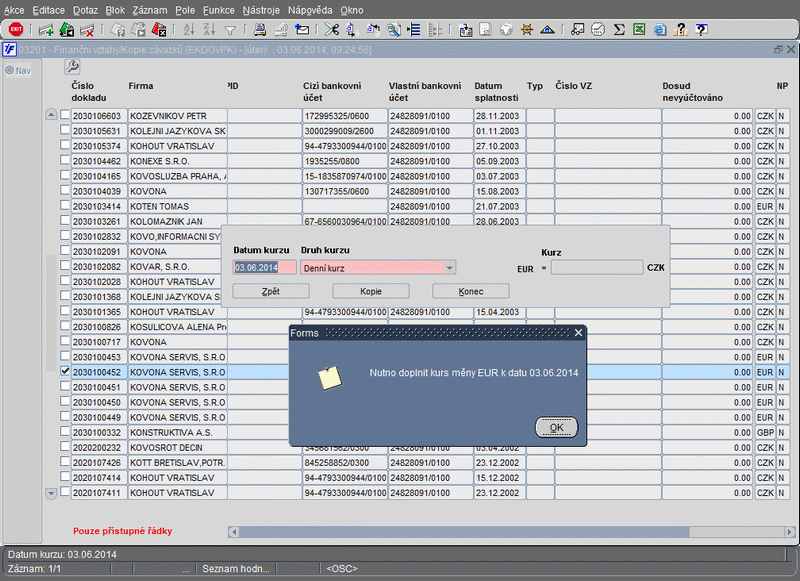The height and width of the screenshot is (581, 800).
Task: Click the scissors cut icon
Action: click(332, 30)
